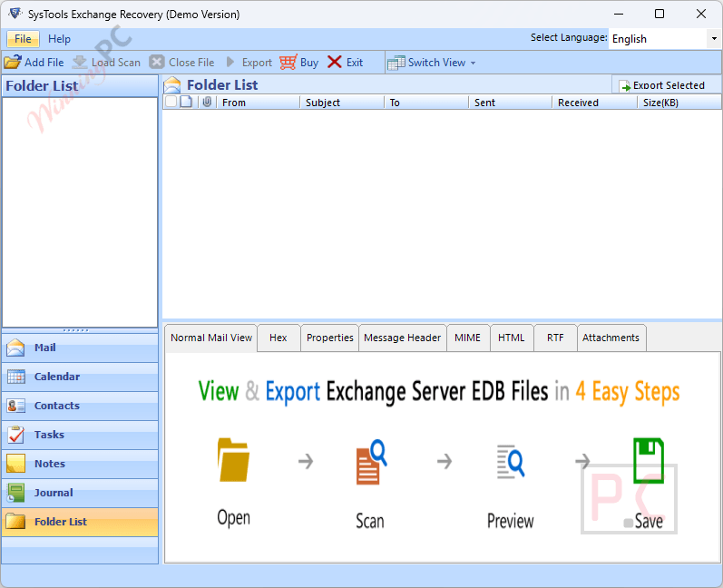Click the Tasks checkmark icon in sidebar
723x588 pixels.
point(16,435)
